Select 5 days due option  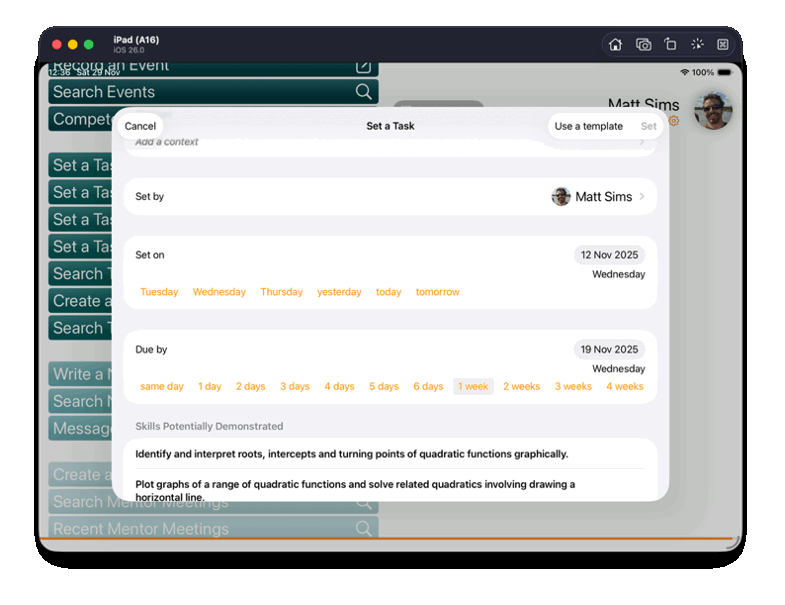pos(383,387)
